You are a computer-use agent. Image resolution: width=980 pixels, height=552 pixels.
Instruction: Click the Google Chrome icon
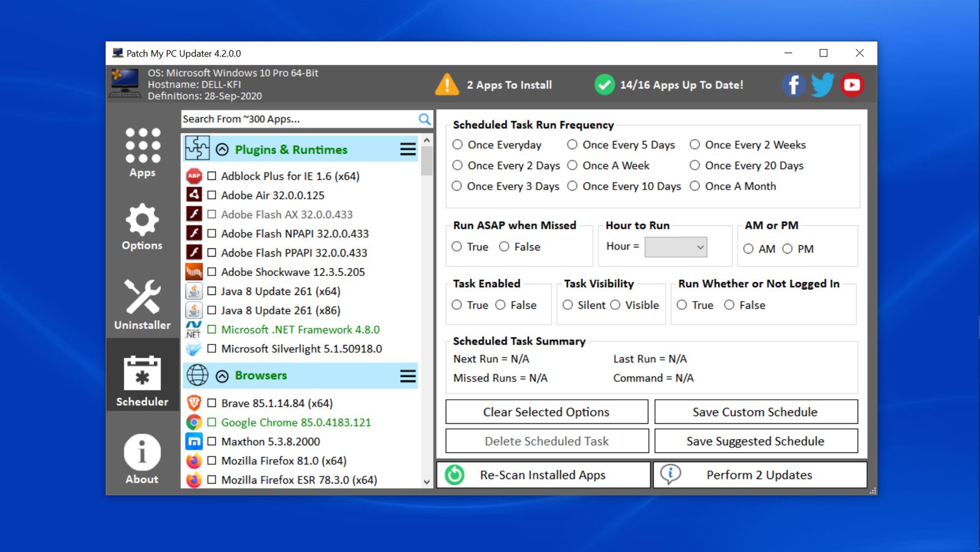(194, 422)
